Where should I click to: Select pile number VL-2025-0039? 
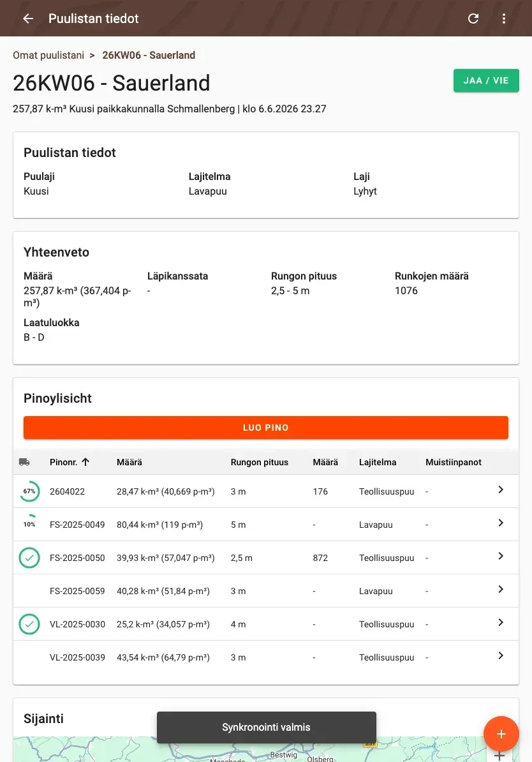[77, 657]
